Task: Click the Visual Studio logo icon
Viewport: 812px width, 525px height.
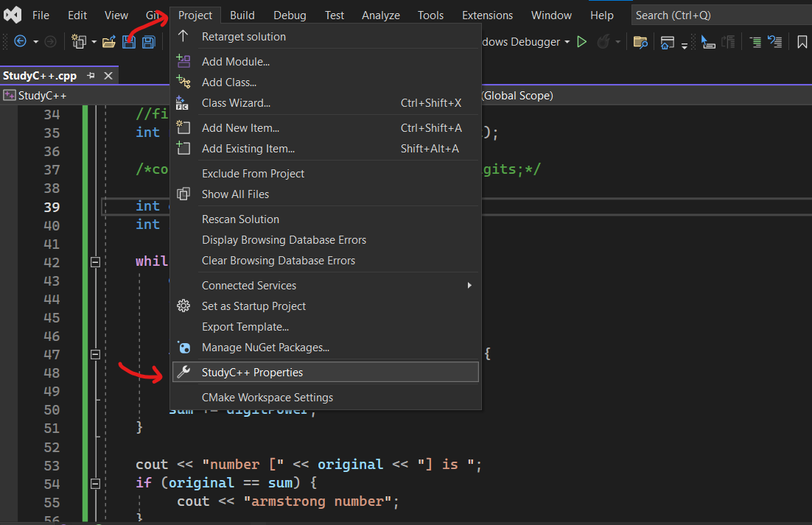Action: coord(13,15)
